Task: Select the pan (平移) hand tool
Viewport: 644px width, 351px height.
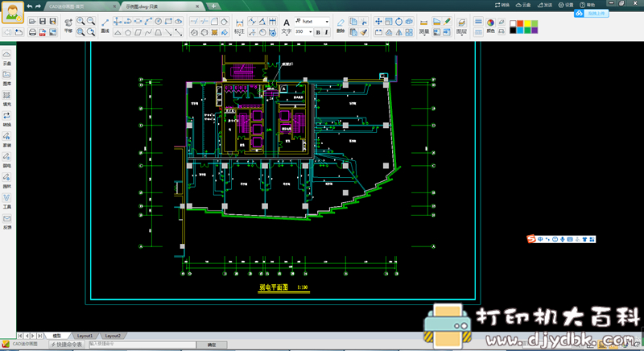Action: click(x=68, y=24)
